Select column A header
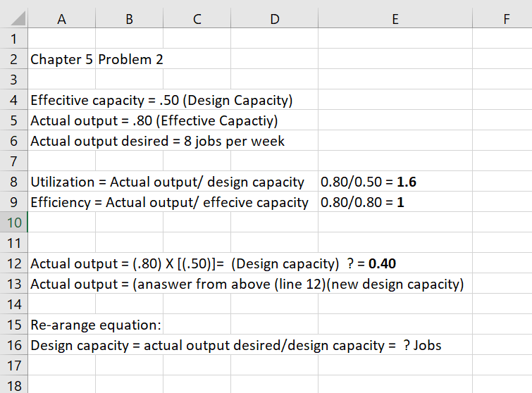The image size is (532, 393). click(62, 19)
